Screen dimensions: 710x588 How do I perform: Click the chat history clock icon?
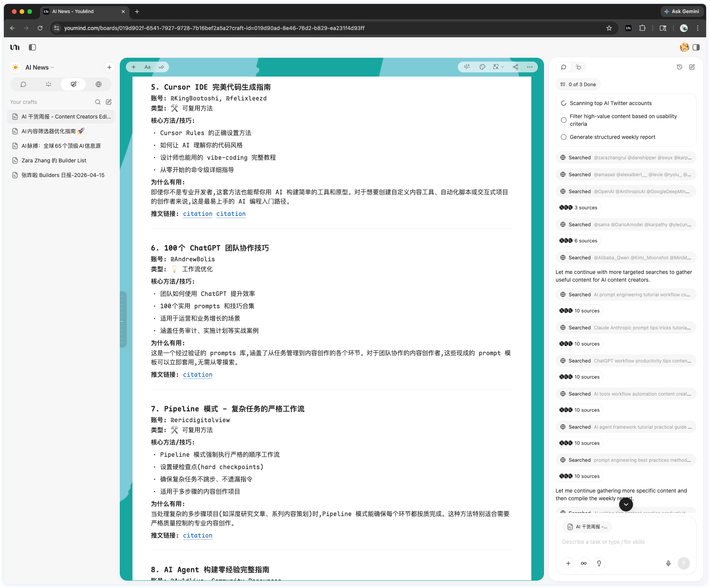pos(680,67)
